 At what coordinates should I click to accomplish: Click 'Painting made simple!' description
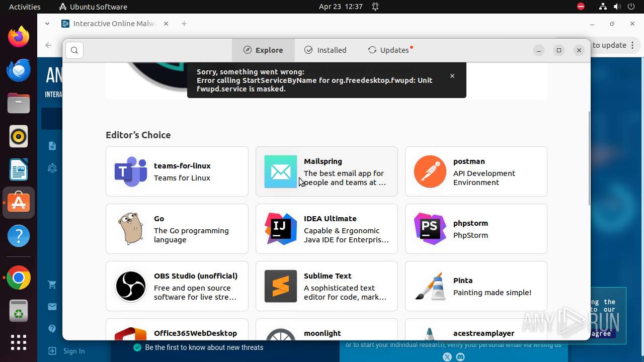point(492,293)
